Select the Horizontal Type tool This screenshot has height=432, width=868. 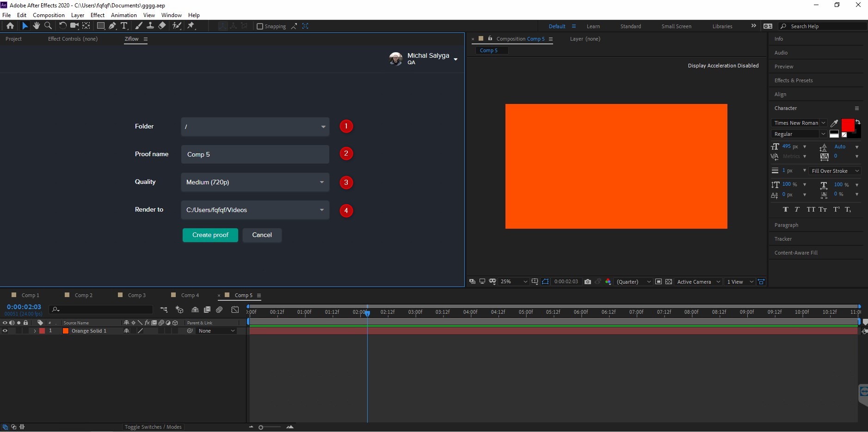point(124,26)
